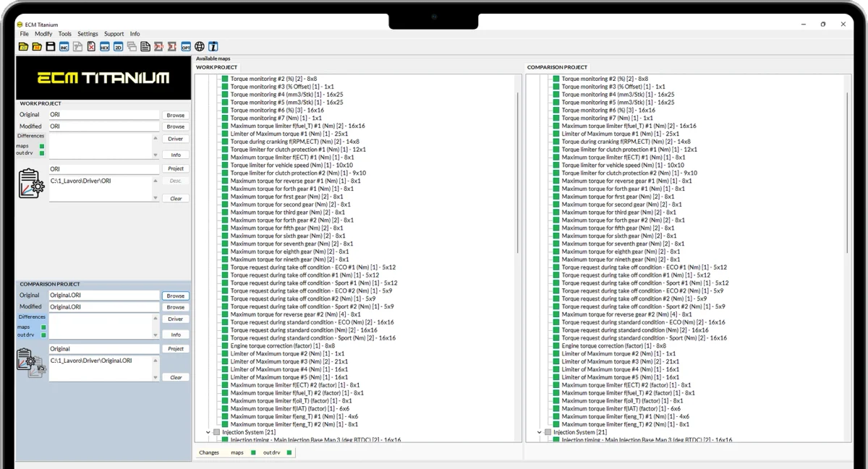Screen dimensions: 868x469
Task: Open the HEX view toolbar icon
Action: (x=105, y=46)
